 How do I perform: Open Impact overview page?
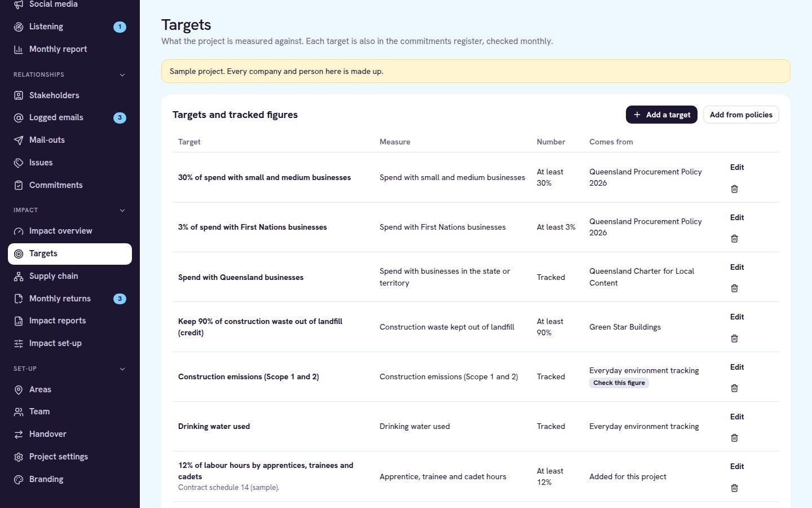(70, 231)
